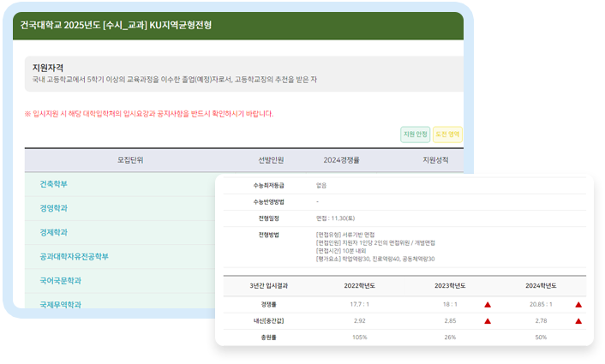The width and height of the screenshot is (605, 364).
Task: Click the 18 : 1 competition value
Action: point(450,304)
